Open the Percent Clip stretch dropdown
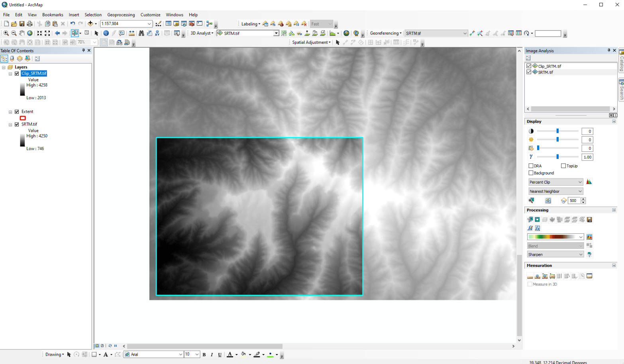Viewport: 624px width, 364px height. pyautogui.click(x=555, y=182)
